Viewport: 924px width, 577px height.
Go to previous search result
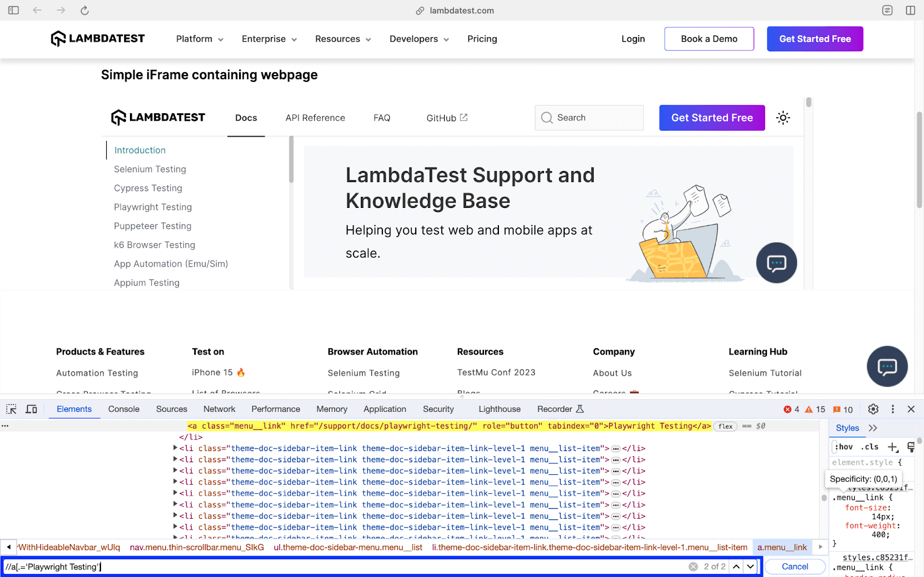click(736, 567)
